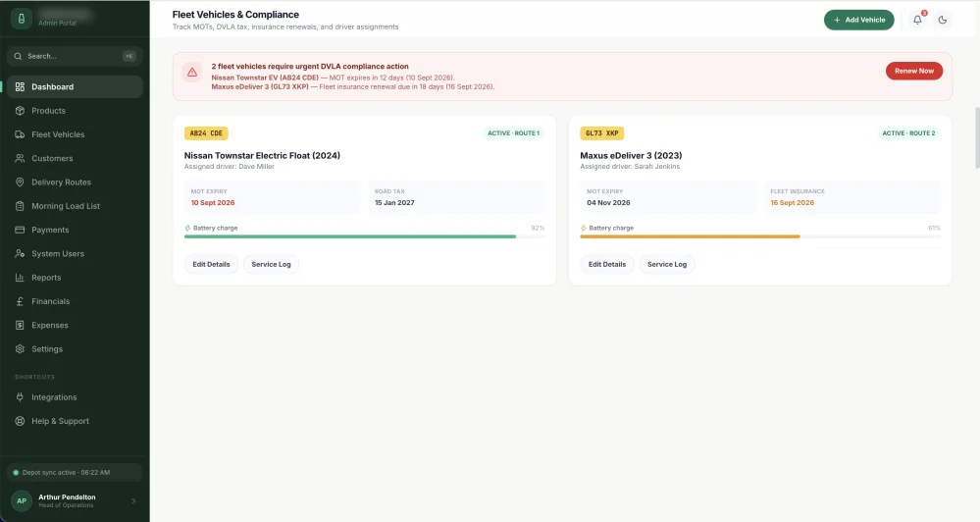Click the app logo in sidebar header
This screenshot has height=522, width=980.
[22, 18]
